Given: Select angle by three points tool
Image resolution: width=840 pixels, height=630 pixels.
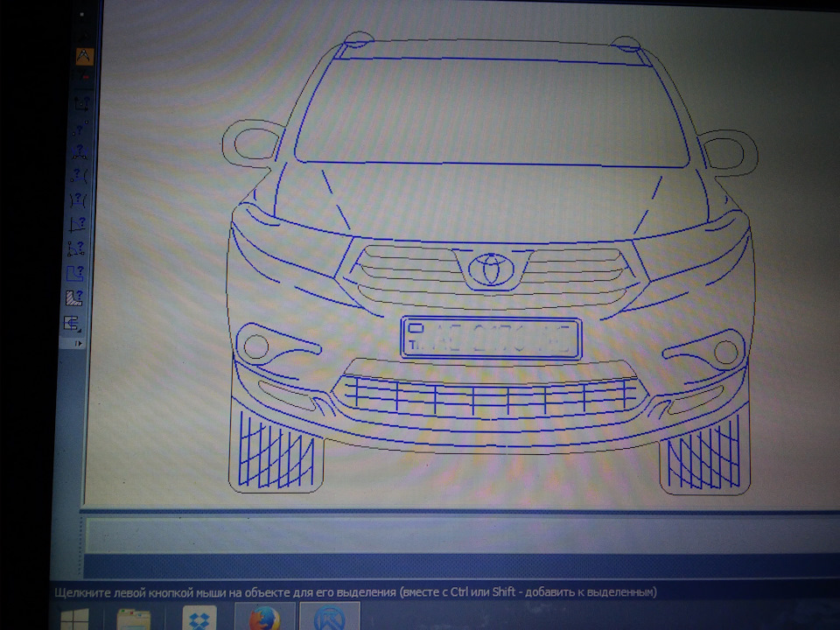Looking at the screenshot, I should [x=76, y=248].
